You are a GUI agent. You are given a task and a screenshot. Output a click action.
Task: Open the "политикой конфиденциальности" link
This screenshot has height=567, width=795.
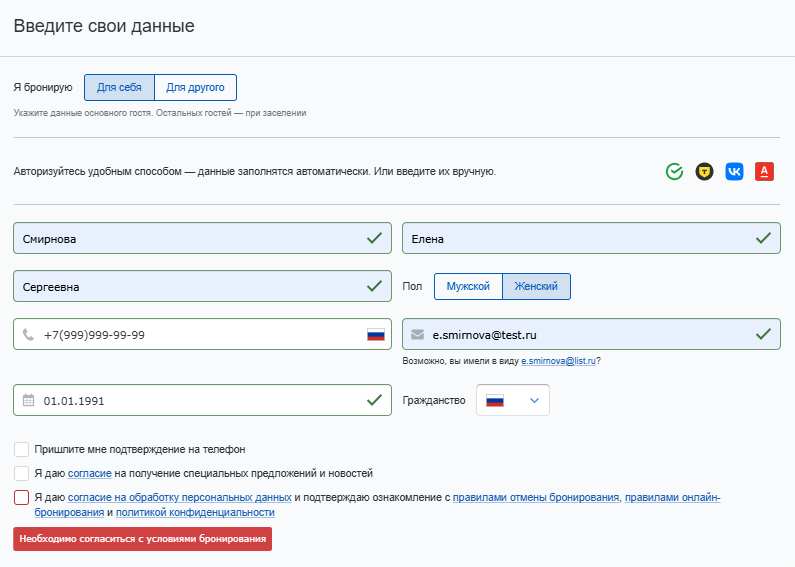[195, 512]
